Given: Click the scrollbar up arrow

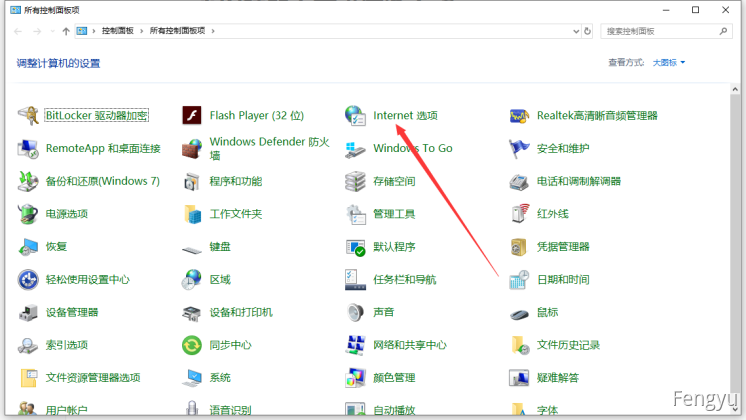Looking at the screenshot, I should point(735,89).
